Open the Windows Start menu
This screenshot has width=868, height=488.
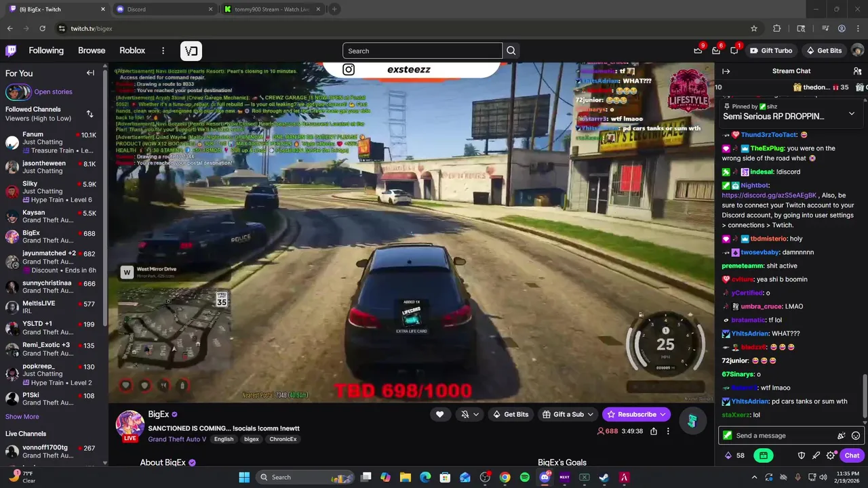pos(244,477)
